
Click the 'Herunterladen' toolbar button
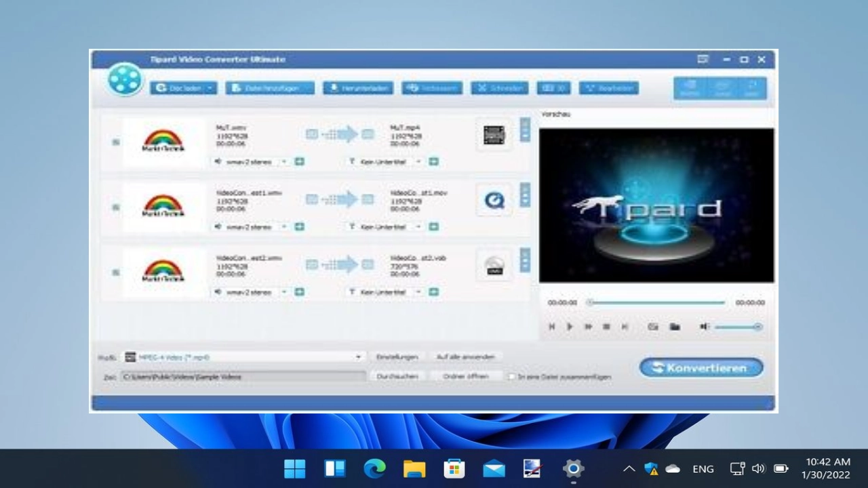coord(358,88)
